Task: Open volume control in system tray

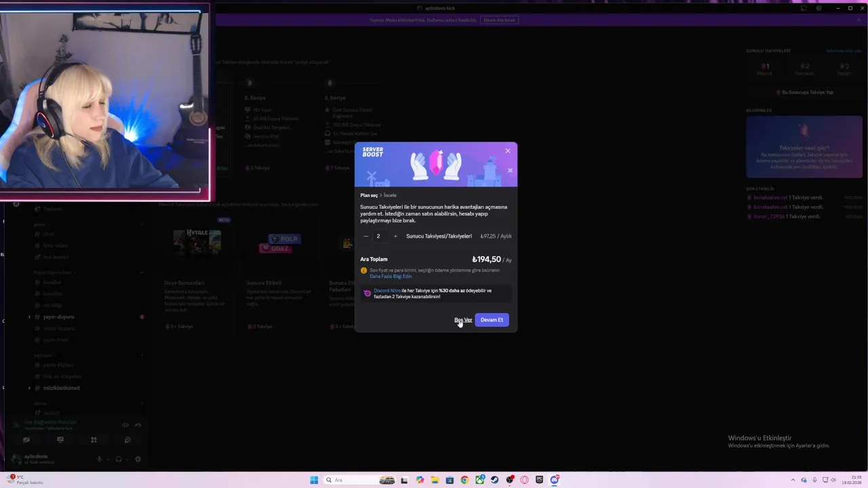Action: 834,480
